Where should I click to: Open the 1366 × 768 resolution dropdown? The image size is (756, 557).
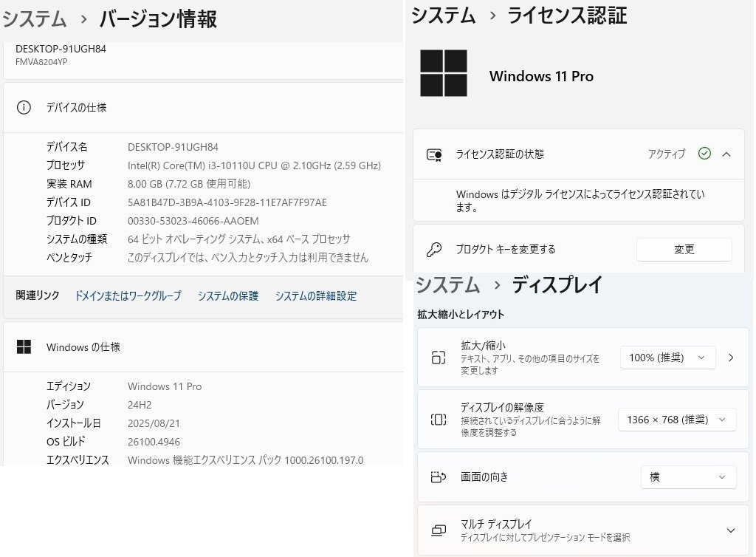(676, 420)
